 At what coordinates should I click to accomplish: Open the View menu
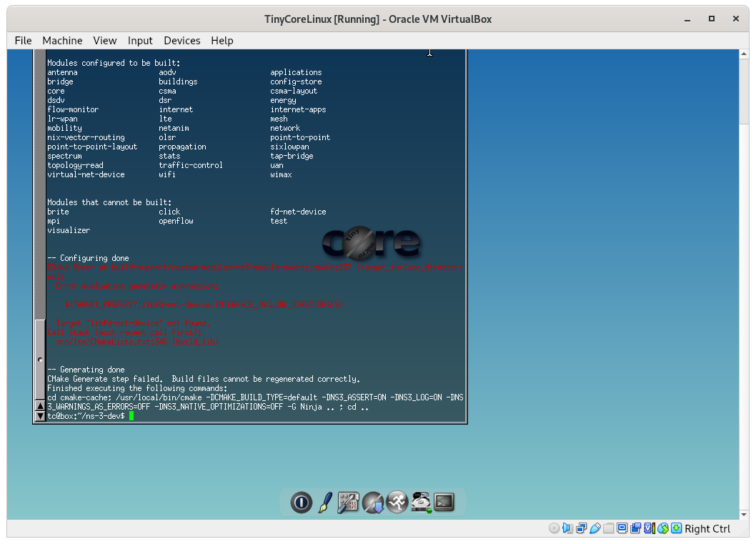tap(104, 41)
